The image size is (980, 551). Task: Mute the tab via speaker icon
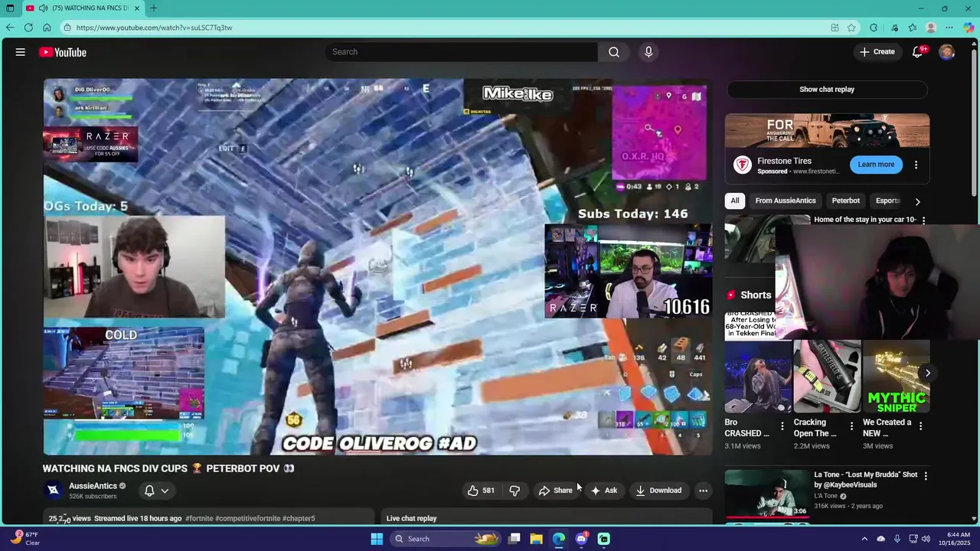tap(43, 8)
